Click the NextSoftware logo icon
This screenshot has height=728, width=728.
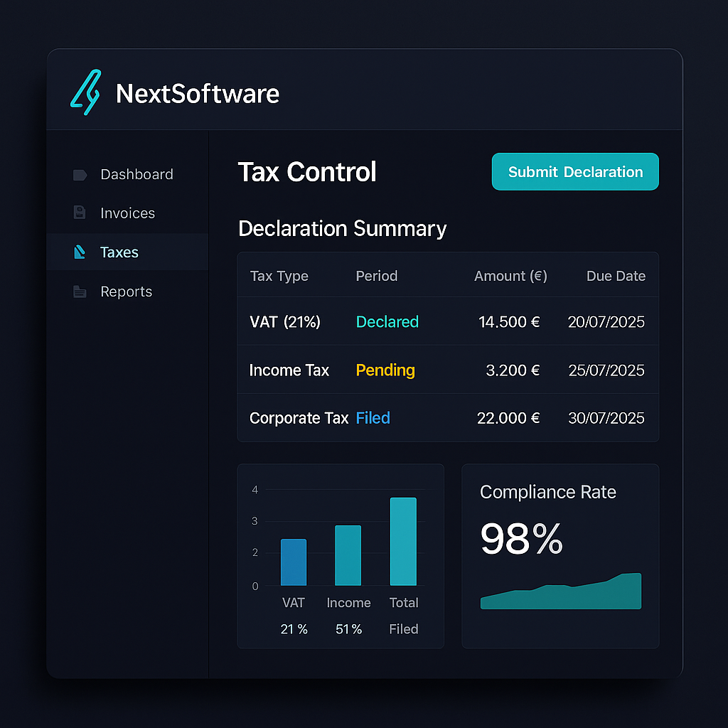click(86, 92)
